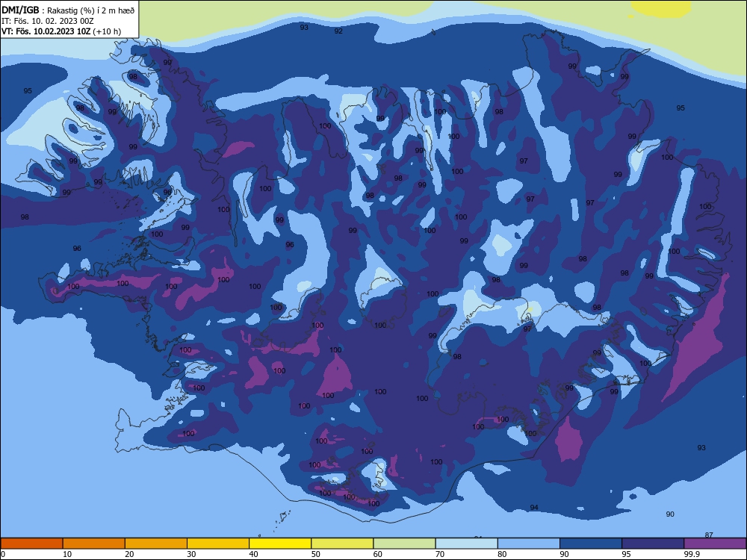
Task: Select the 50–60 yellow-green legend swatch
Action: tap(343, 544)
